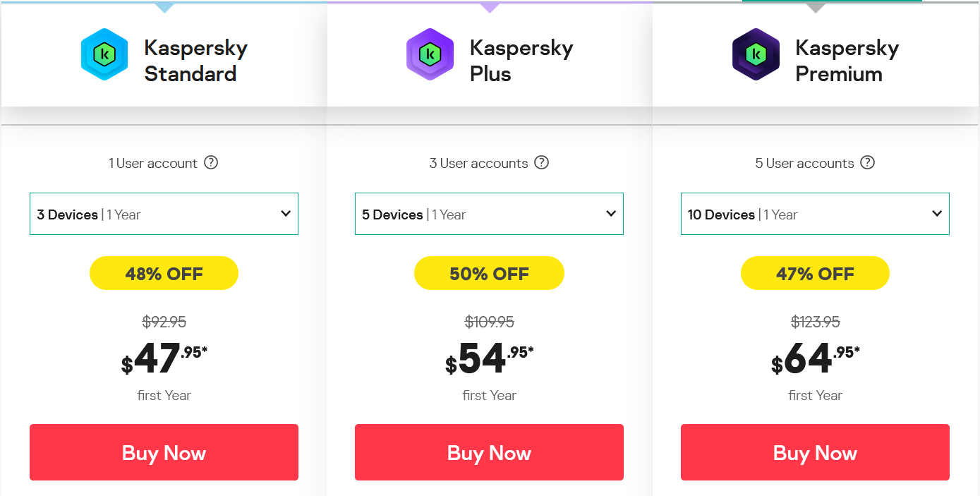The height and width of the screenshot is (496, 980).
Task: Buy Now for Kaspersky Plus
Action: coord(489,452)
